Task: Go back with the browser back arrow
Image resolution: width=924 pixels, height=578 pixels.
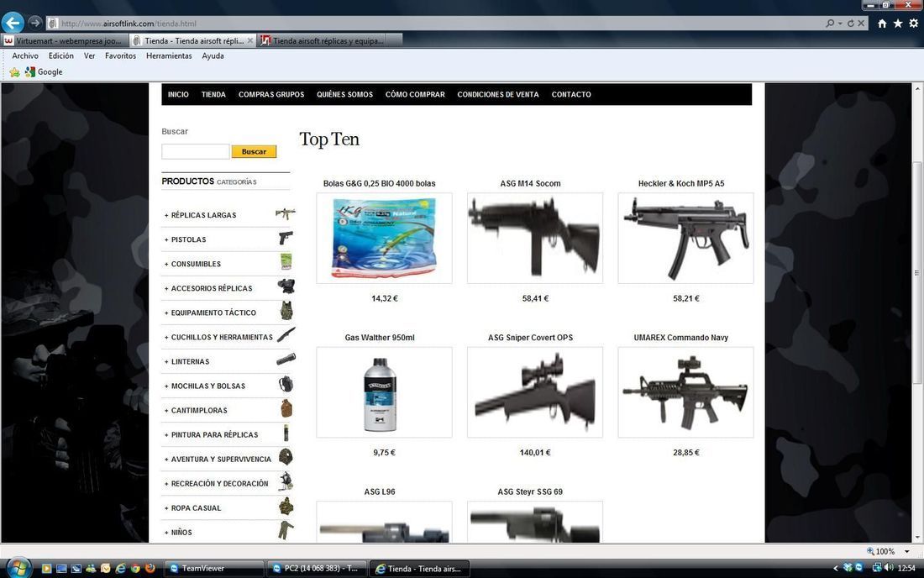Action: (13, 23)
